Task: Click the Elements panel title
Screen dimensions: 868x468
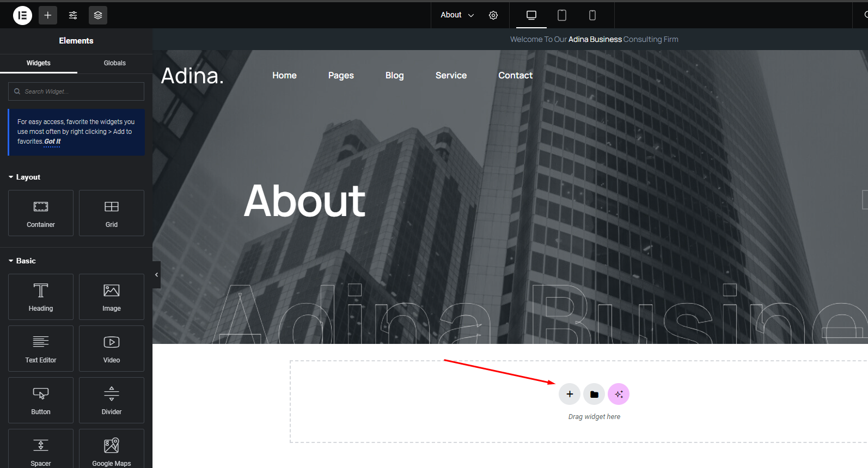Action: (x=76, y=41)
